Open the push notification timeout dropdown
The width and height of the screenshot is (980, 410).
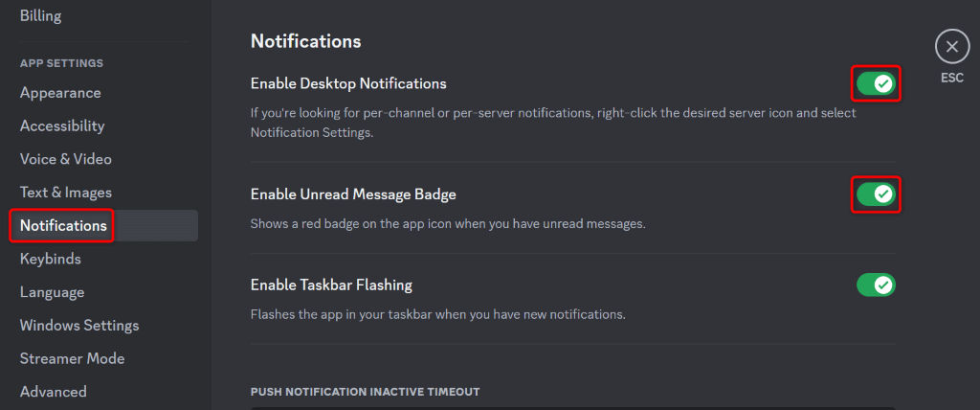574,406
